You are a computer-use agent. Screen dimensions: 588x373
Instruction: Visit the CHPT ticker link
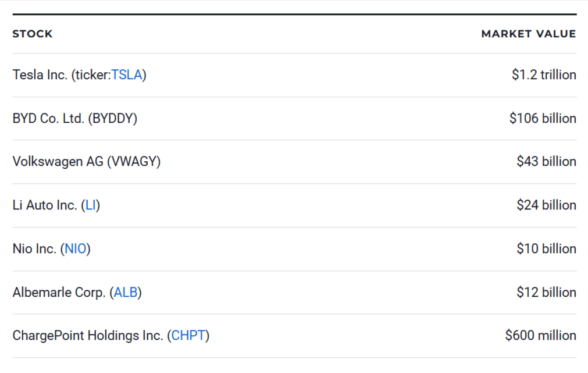pyautogui.click(x=188, y=336)
